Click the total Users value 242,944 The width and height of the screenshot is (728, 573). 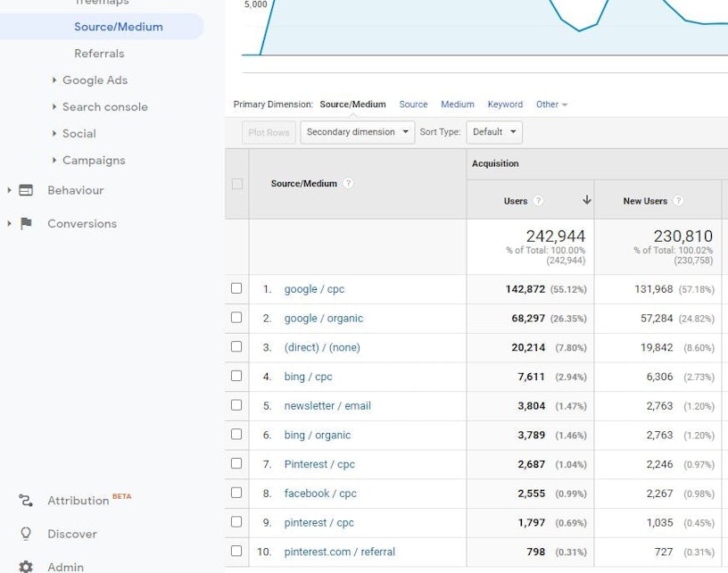point(555,237)
